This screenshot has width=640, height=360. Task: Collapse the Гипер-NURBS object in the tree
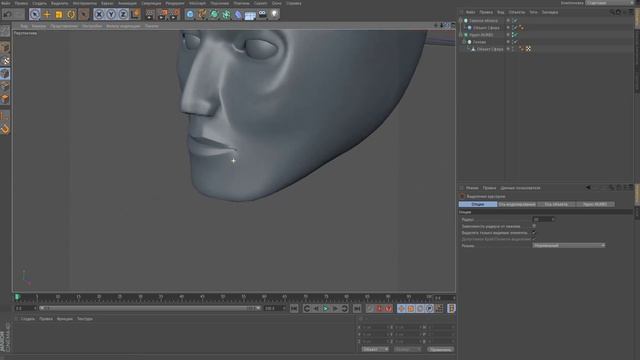point(461,35)
